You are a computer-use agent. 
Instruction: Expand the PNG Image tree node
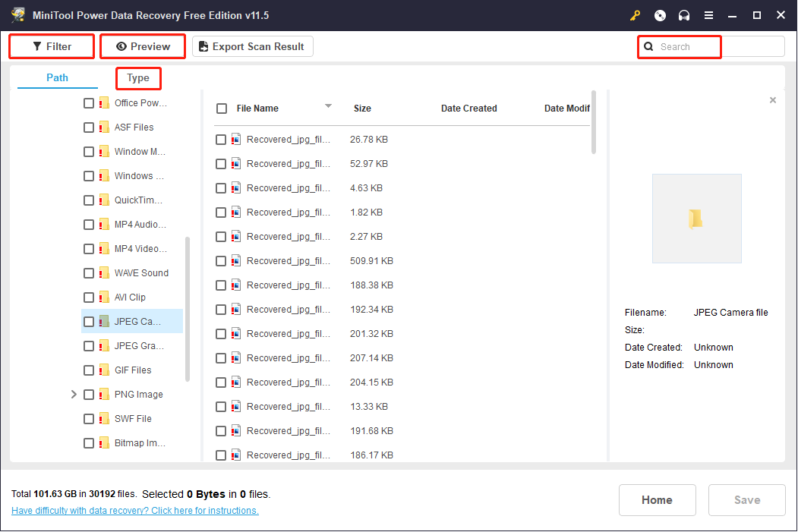click(74, 394)
